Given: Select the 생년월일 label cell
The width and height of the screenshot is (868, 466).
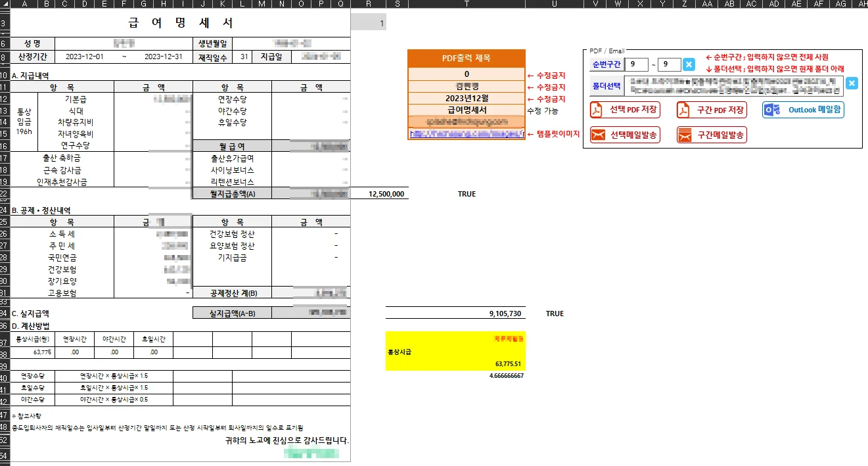Looking at the screenshot, I should click(213, 43).
